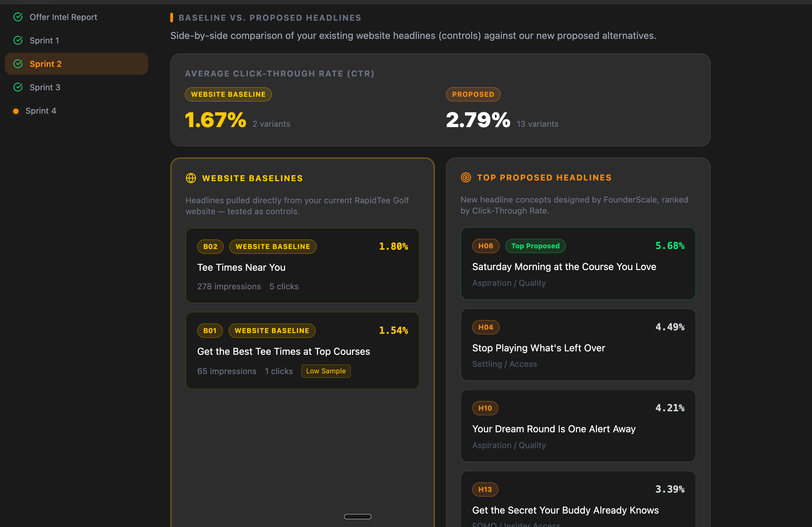Click the Low Sample badge

(x=326, y=371)
